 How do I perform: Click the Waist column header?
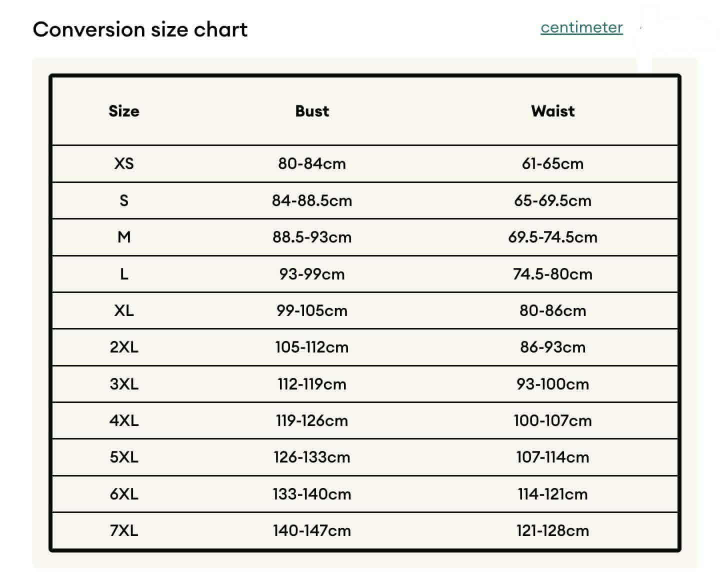click(x=553, y=111)
